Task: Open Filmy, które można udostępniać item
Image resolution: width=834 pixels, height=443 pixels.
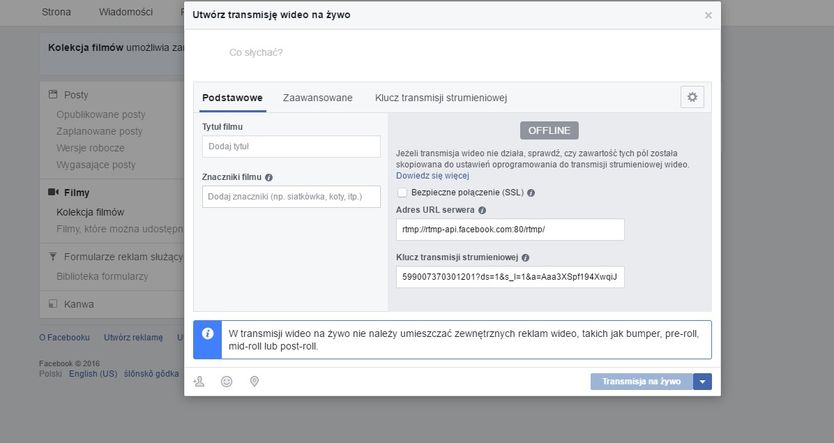Action: point(120,229)
